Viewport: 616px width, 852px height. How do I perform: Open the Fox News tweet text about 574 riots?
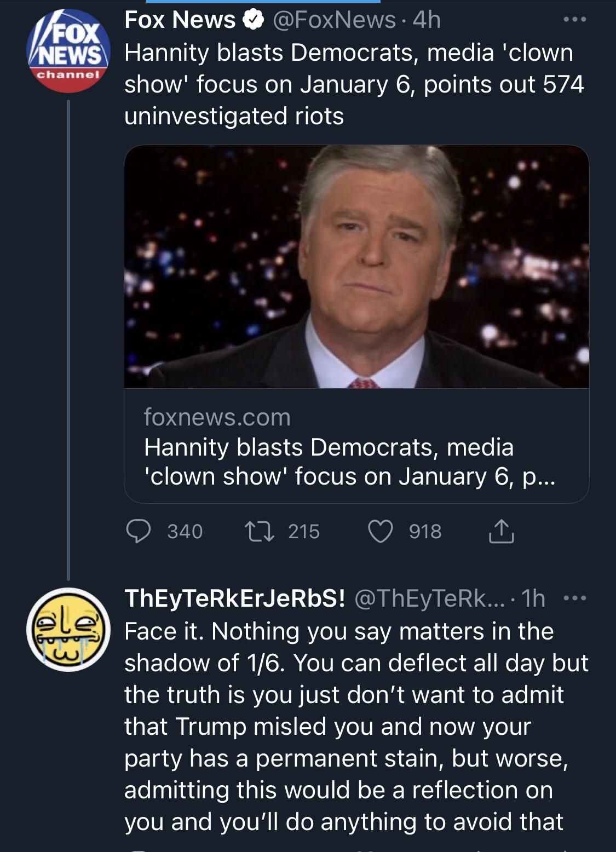(354, 84)
